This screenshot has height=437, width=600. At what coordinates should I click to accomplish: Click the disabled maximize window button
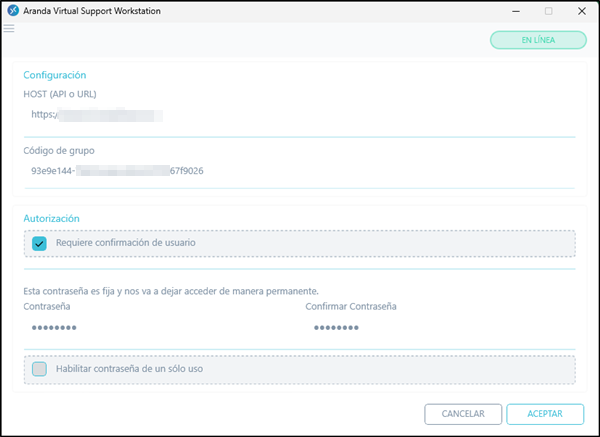coord(548,11)
